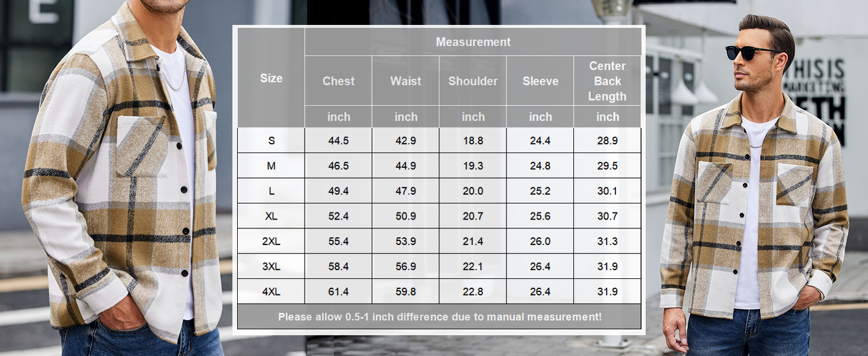
Task: Click the Sleeve column header
Action: click(x=540, y=81)
